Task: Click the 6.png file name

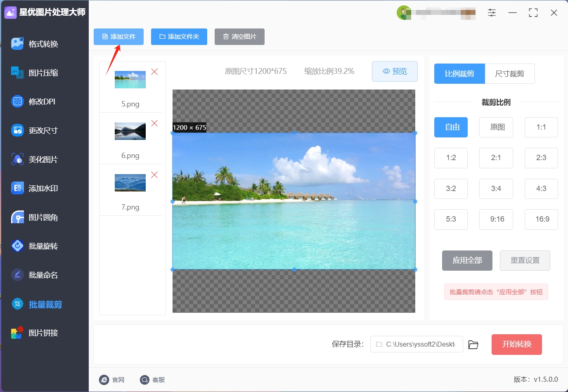Action: 130,156
